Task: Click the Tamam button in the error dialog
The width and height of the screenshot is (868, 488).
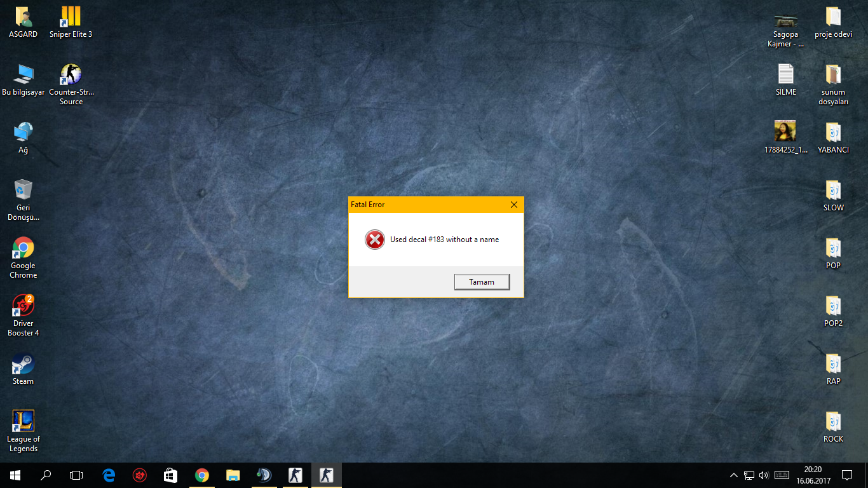Action: (x=482, y=281)
